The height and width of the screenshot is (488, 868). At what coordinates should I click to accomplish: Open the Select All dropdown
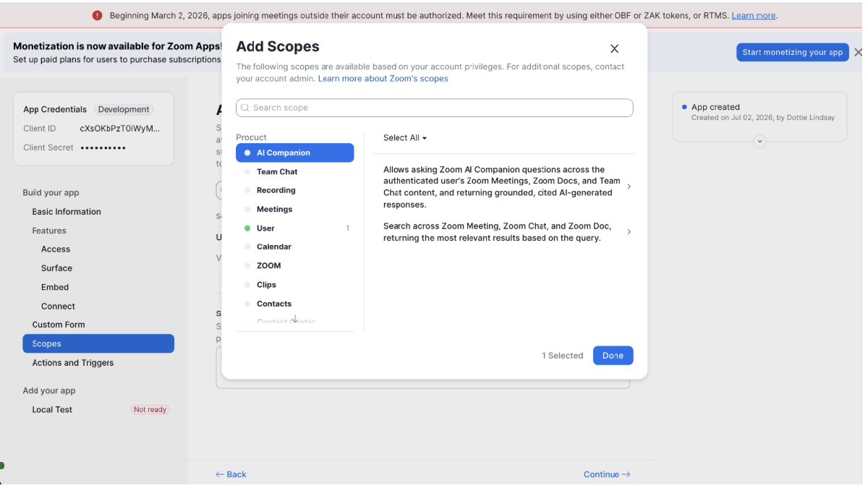(x=405, y=137)
